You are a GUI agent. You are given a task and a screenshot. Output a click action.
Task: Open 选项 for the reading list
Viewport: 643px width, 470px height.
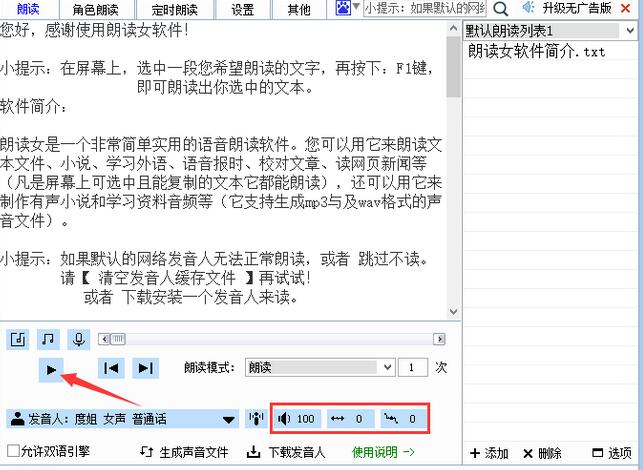[x=613, y=453]
